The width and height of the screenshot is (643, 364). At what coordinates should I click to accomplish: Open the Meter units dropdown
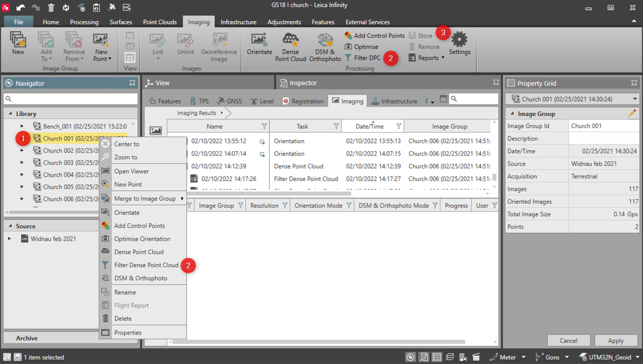[x=523, y=357]
